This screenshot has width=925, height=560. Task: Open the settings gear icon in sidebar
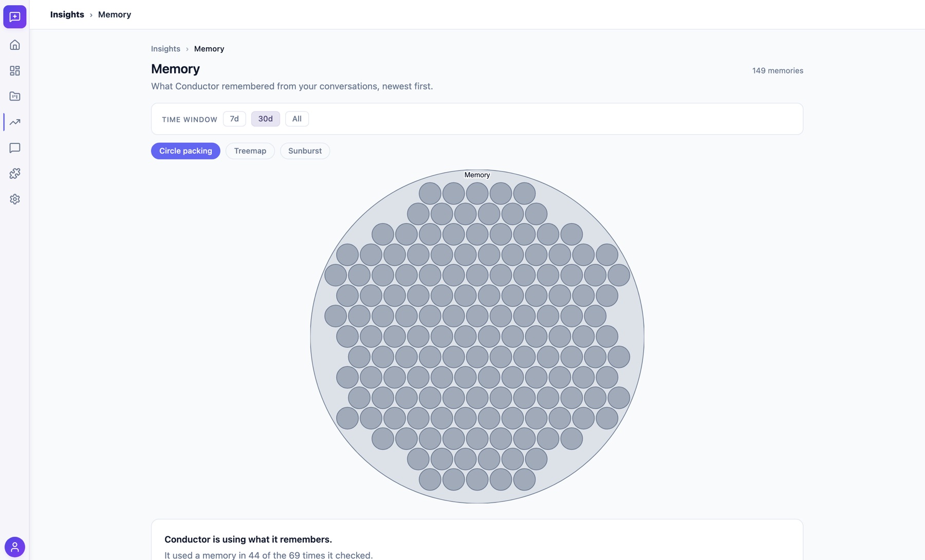tap(15, 199)
